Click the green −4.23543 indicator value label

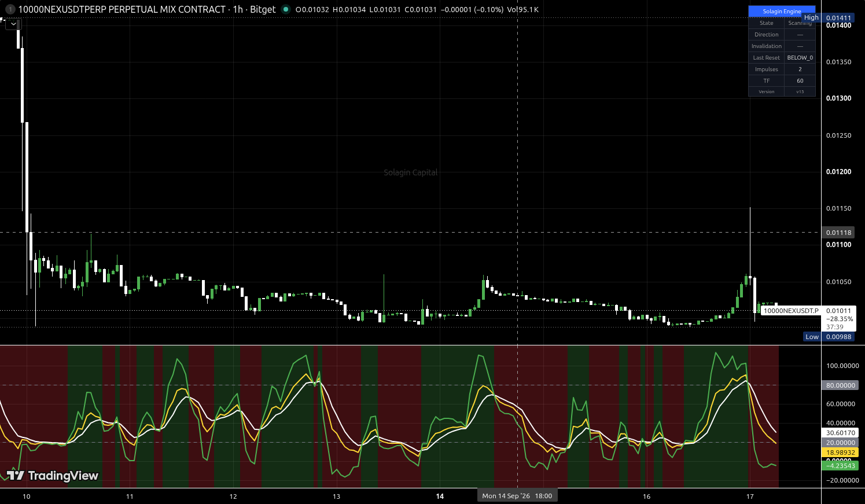(840, 466)
